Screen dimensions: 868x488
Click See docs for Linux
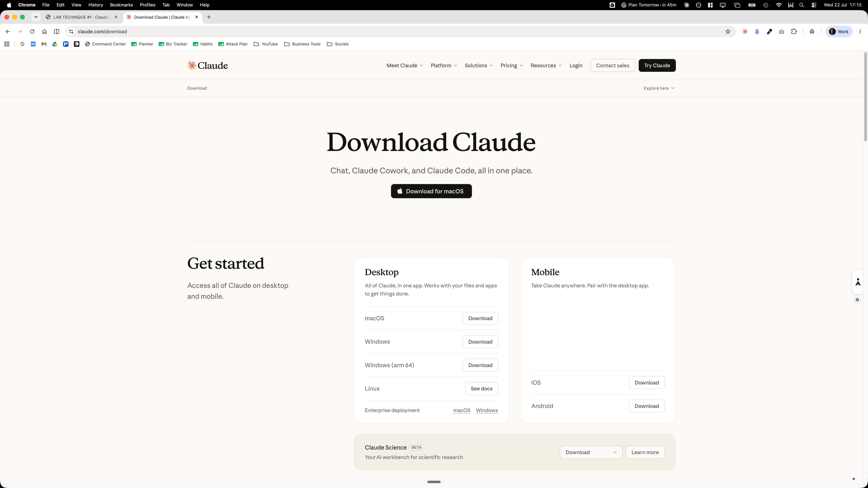coord(481,389)
